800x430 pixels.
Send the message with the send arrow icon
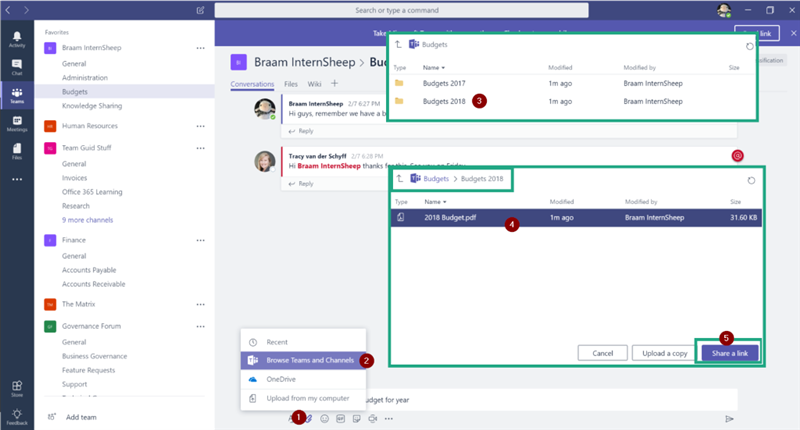[729, 419]
